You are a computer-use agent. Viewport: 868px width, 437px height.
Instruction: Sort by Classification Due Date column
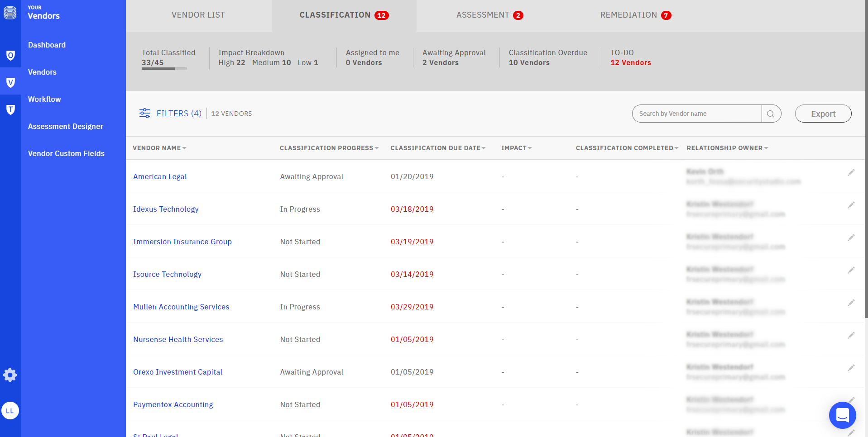pyautogui.click(x=438, y=148)
